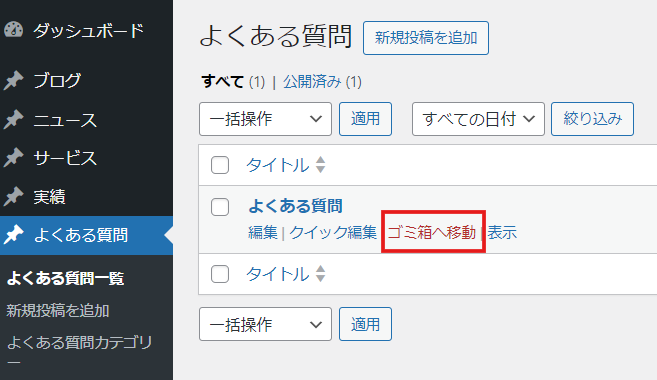Click the pin icon beside 実績
The width and height of the screenshot is (657, 380).
point(13,196)
